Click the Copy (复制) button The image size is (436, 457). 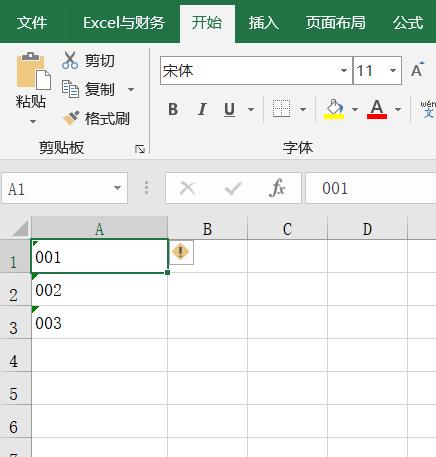(x=88, y=89)
